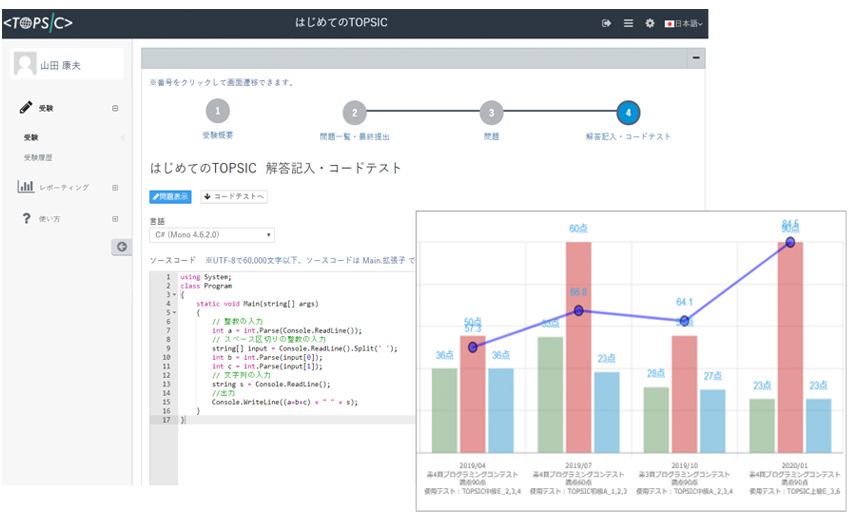This screenshot has width=849, height=520.
Task: Collapse the sidebar with the left arrow button
Action: (x=122, y=247)
